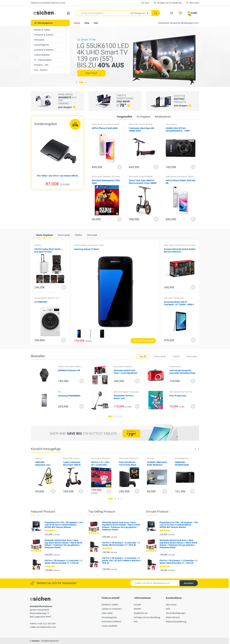Click the Start Kauf button
230x644 pixels.
pyautogui.click(x=91, y=73)
